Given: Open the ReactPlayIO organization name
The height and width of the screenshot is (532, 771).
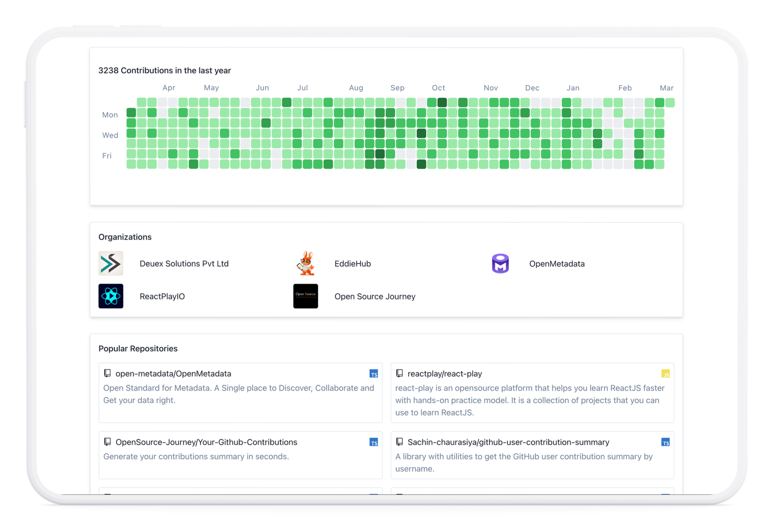Looking at the screenshot, I should click(162, 296).
